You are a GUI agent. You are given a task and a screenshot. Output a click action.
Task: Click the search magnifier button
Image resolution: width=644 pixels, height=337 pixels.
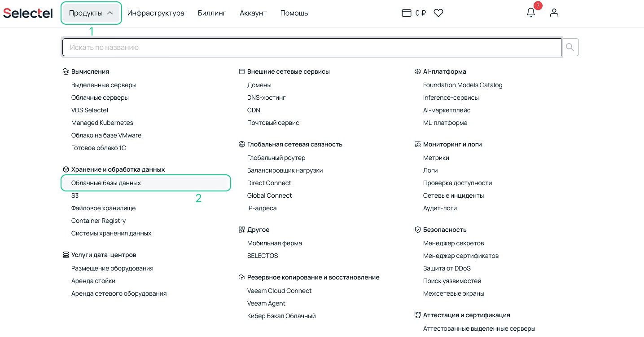570,47
